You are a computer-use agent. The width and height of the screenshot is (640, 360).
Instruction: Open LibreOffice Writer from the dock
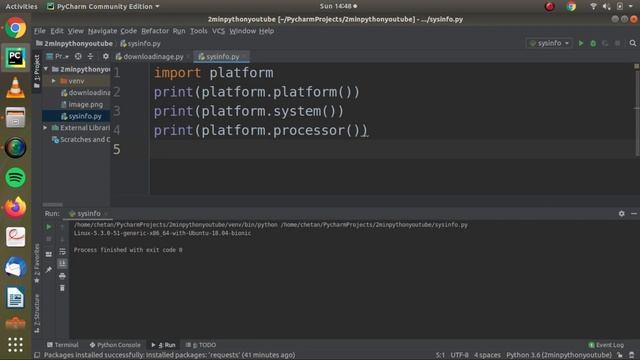[15, 297]
